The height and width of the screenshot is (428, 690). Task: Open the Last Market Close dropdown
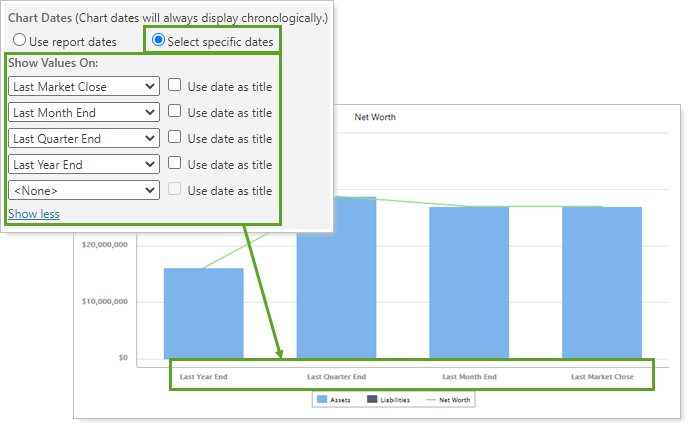[x=83, y=87]
